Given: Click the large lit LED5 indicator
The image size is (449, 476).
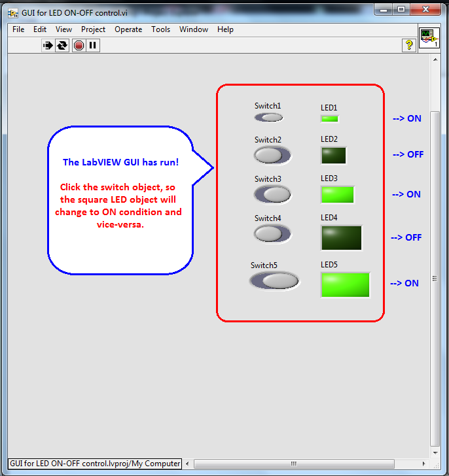Looking at the screenshot, I should tap(346, 285).
